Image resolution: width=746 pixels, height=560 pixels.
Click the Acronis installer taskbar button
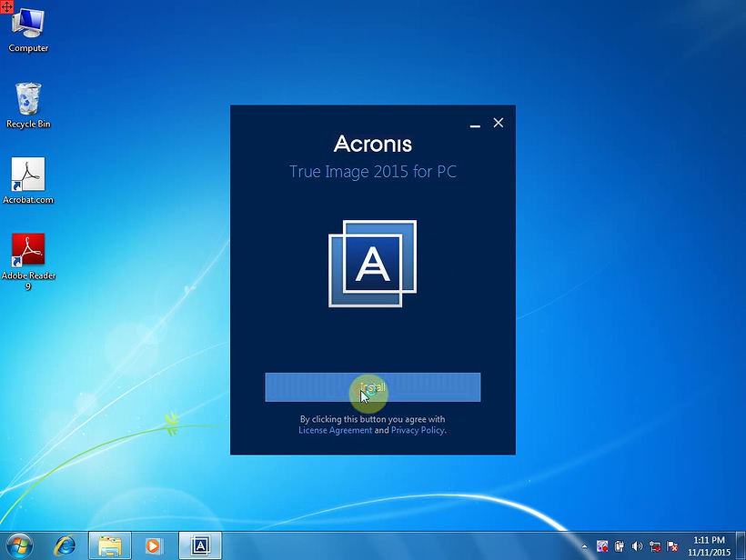tap(200, 545)
